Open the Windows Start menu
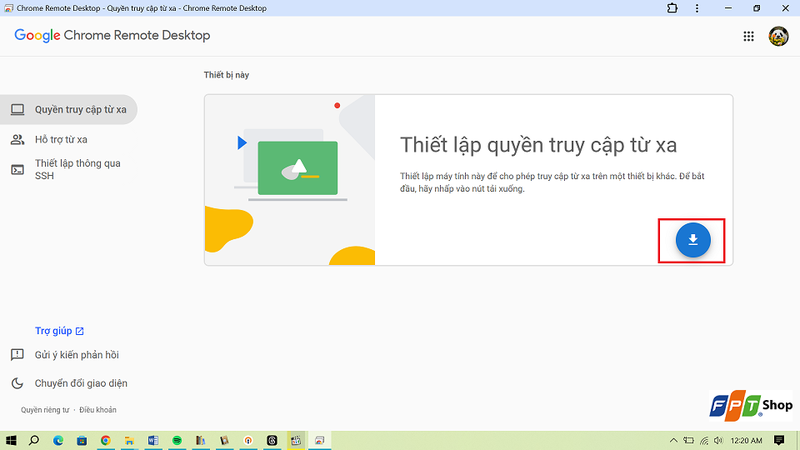The width and height of the screenshot is (800, 450). [x=11, y=440]
